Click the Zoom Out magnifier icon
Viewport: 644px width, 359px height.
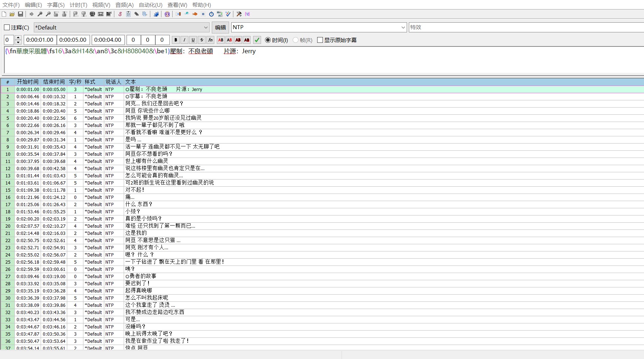pos(48,14)
